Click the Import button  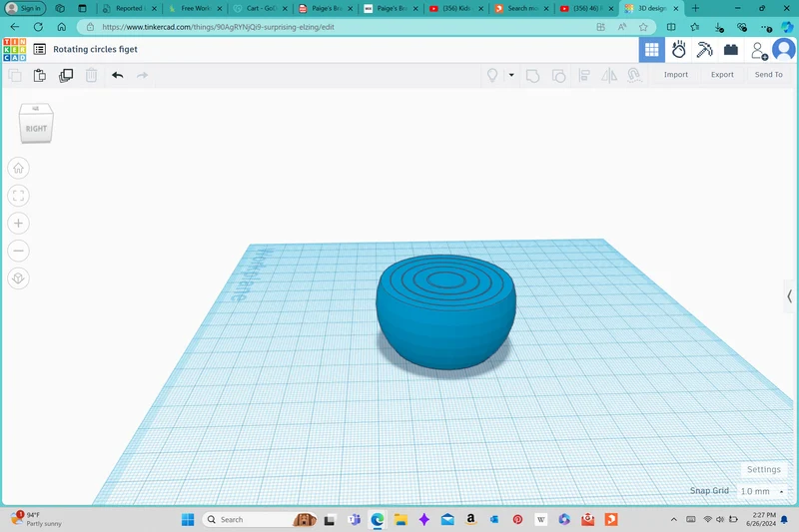tap(676, 74)
